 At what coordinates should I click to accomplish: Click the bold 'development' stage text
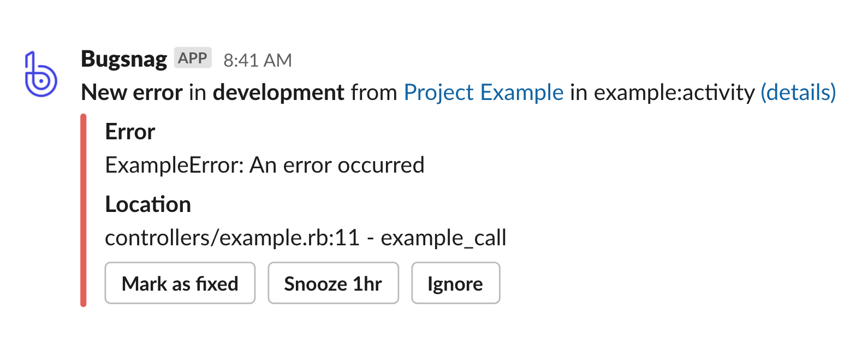click(278, 92)
